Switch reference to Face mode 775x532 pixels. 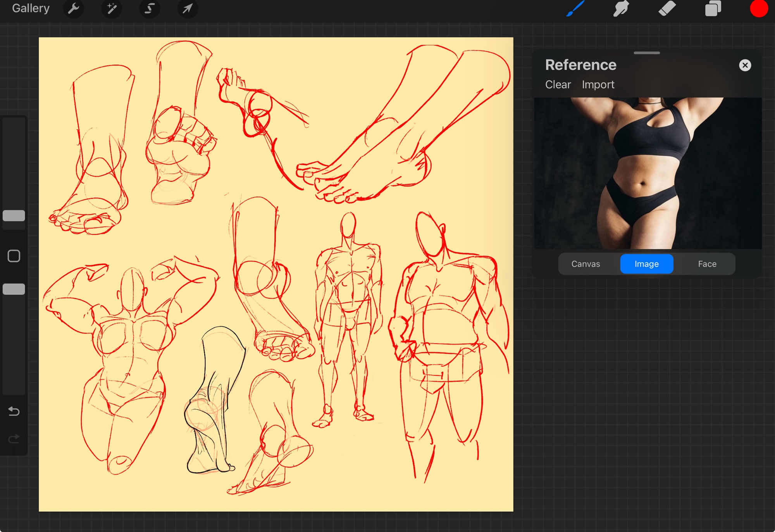707,264
